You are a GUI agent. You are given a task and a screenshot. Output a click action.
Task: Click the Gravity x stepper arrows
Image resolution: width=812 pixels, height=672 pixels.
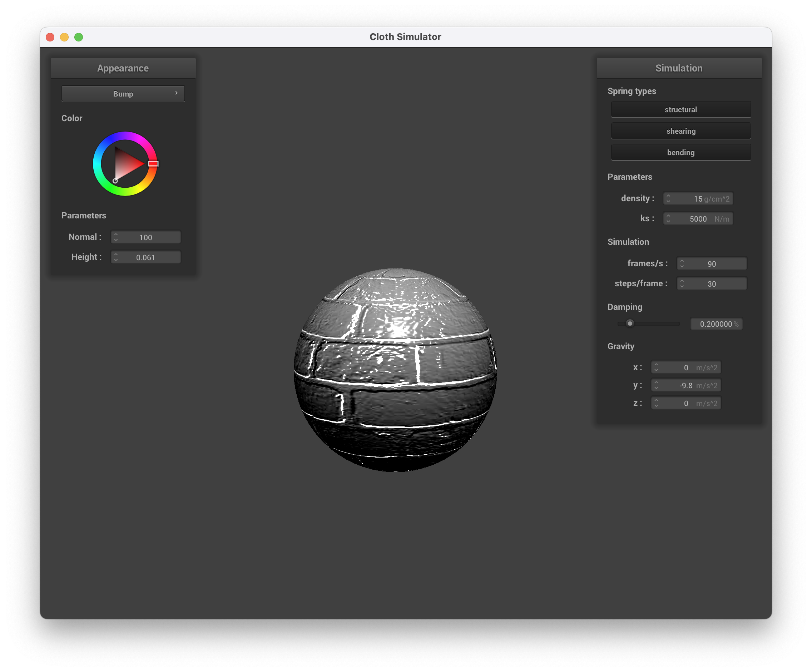click(x=656, y=367)
